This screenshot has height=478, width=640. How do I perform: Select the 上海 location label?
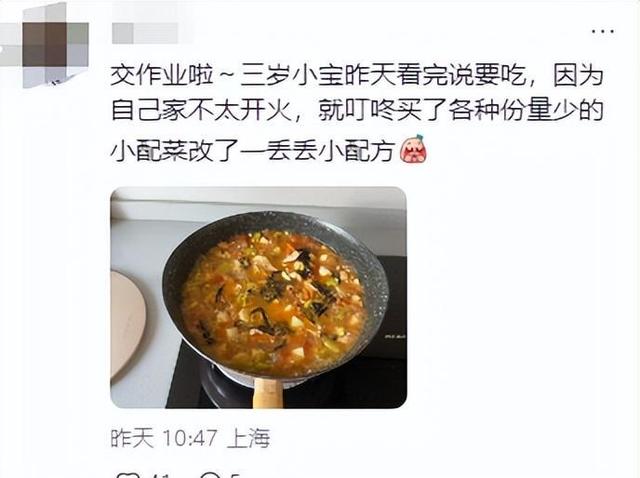248,438
